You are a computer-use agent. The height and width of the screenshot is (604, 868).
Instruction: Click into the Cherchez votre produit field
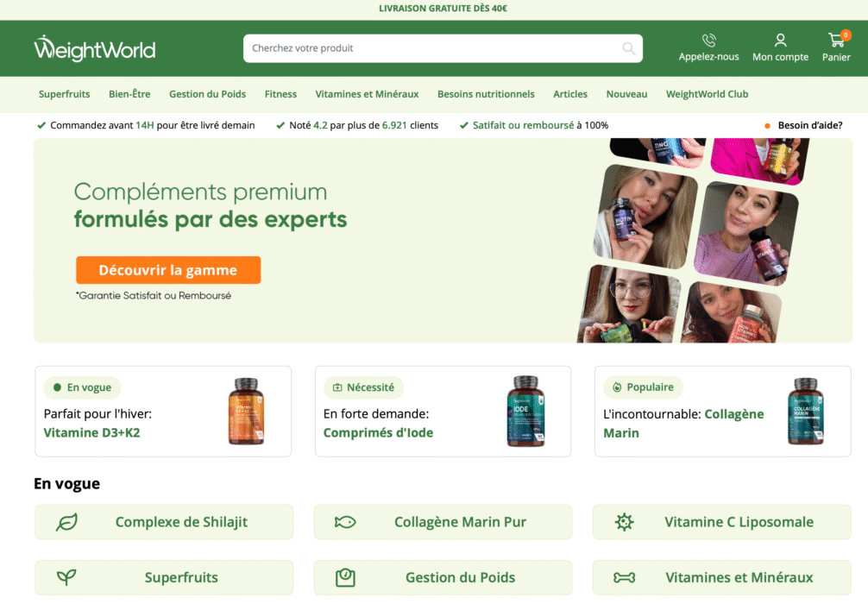(431, 48)
